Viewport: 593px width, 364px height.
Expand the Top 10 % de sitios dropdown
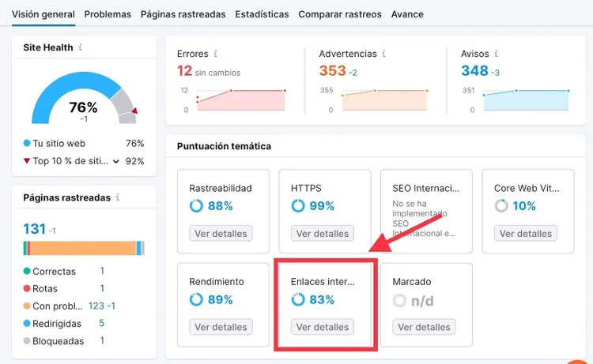pos(116,161)
